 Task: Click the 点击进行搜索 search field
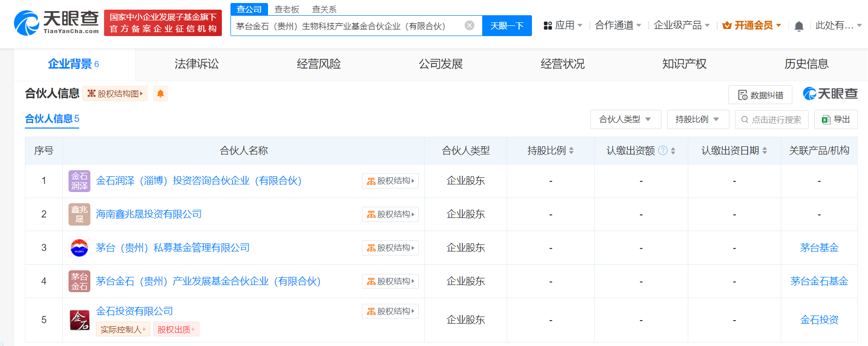click(772, 120)
